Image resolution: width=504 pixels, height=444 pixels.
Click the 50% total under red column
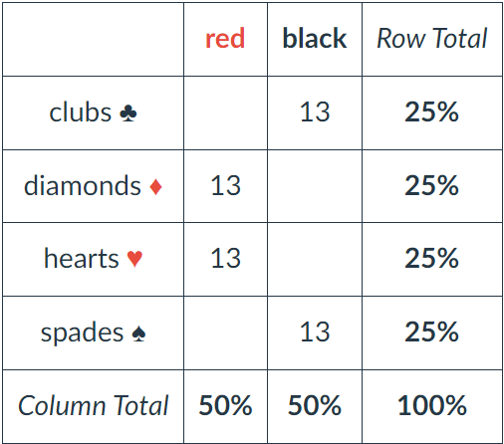[x=225, y=405]
